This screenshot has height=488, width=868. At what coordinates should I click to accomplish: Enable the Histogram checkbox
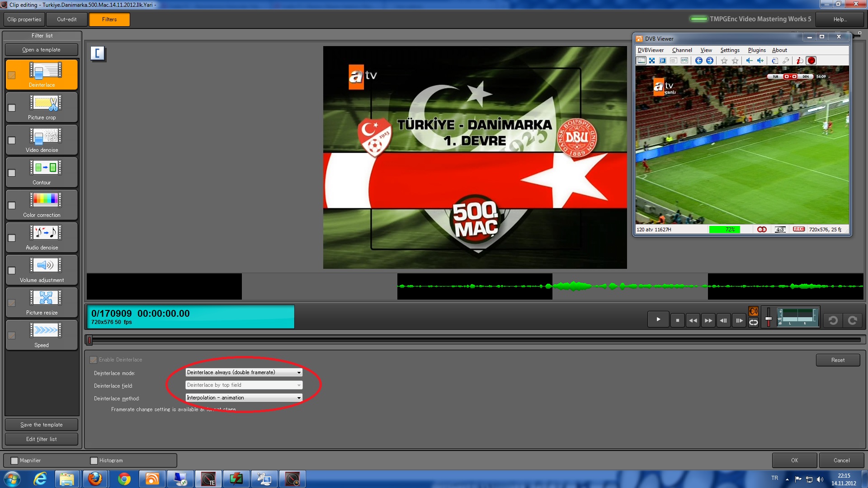[94, 460]
